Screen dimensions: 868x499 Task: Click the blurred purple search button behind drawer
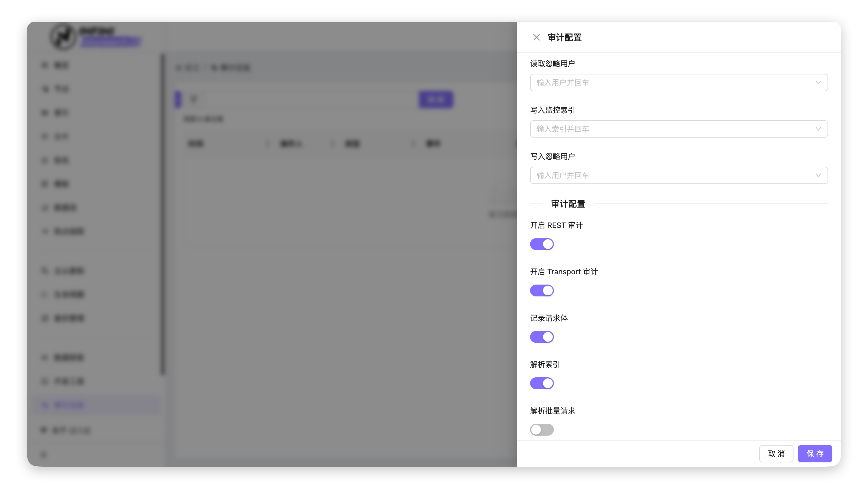[436, 100]
